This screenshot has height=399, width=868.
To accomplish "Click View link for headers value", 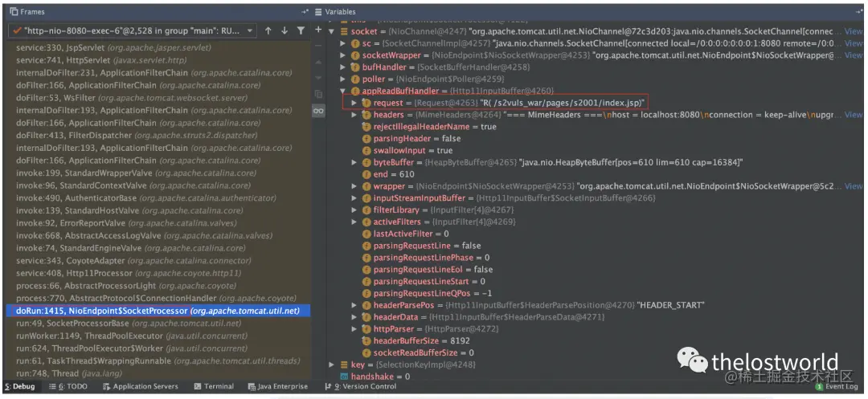I will click(853, 115).
